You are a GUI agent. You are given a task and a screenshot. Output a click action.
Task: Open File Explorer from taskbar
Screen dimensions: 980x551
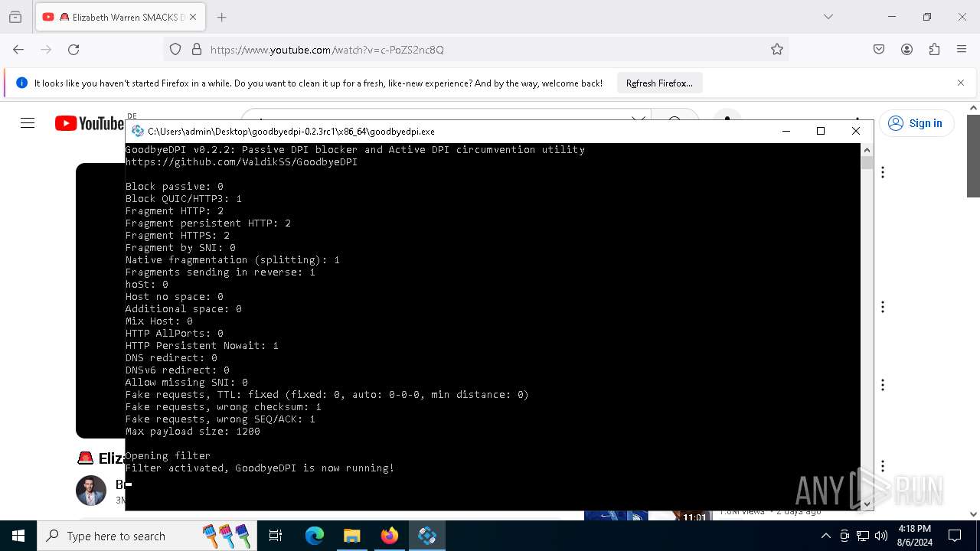pyautogui.click(x=351, y=536)
